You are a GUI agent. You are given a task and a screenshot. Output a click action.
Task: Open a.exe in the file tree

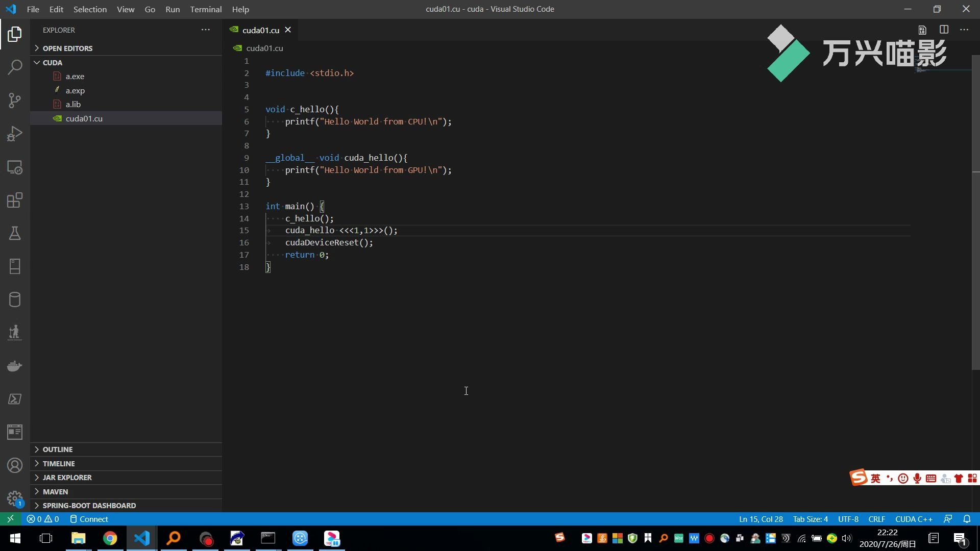pos(126,77)
